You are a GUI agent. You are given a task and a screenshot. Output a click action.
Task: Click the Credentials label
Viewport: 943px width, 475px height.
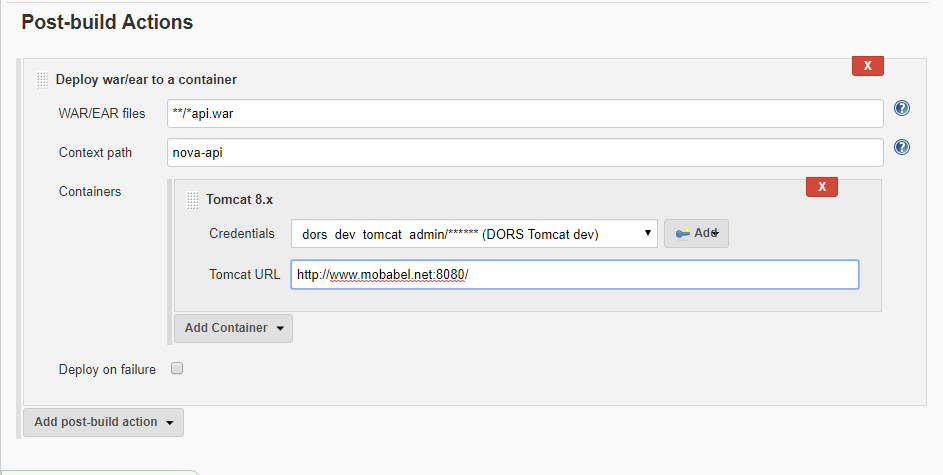(x=242, y=233)
